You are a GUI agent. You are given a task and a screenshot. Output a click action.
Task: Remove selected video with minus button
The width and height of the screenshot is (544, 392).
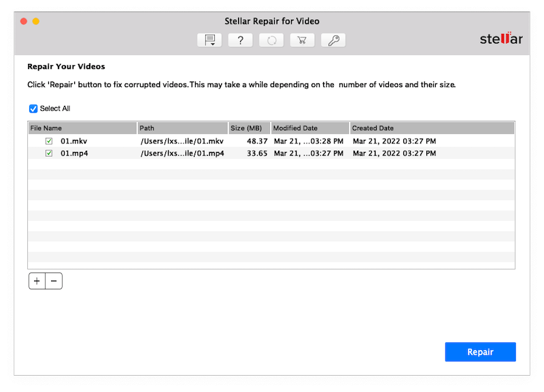[x=54, y=281]
